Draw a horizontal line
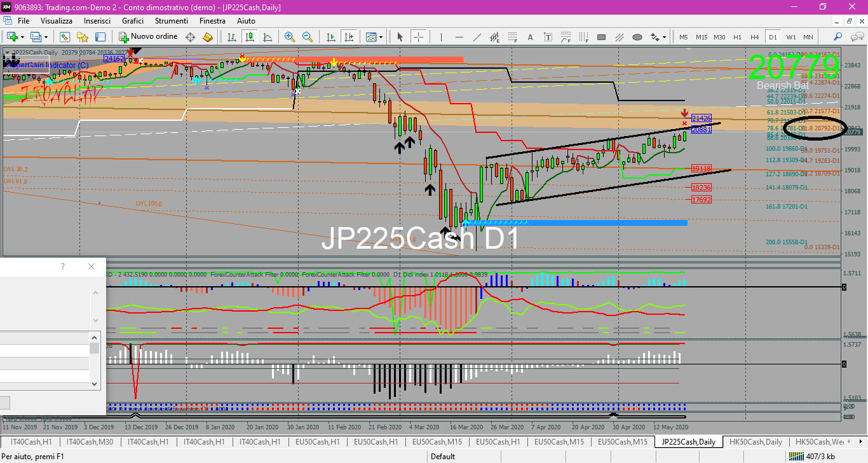The height and width of the screenshot is (463, 868). coord(459,37)
